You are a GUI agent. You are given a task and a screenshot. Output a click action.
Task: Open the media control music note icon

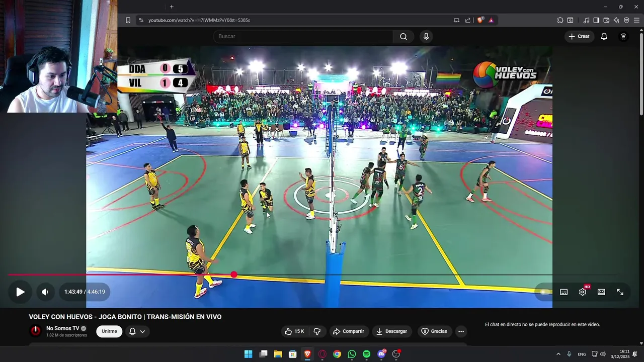(x=586, y=20)
